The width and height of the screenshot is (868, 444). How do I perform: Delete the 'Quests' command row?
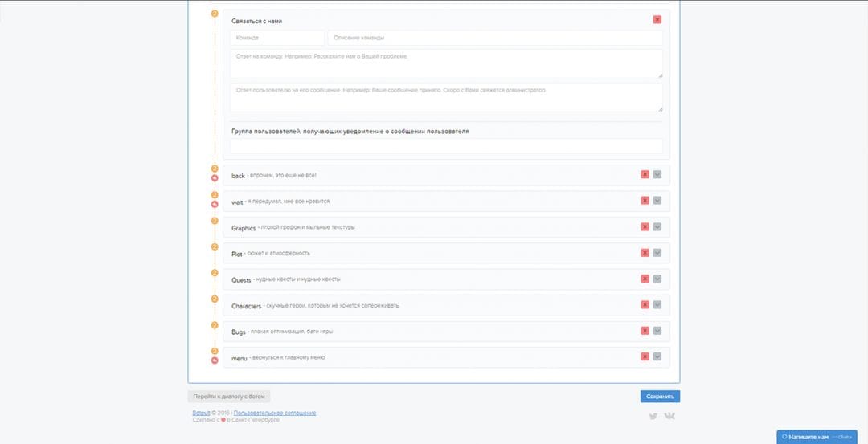(x=645, y=279)
